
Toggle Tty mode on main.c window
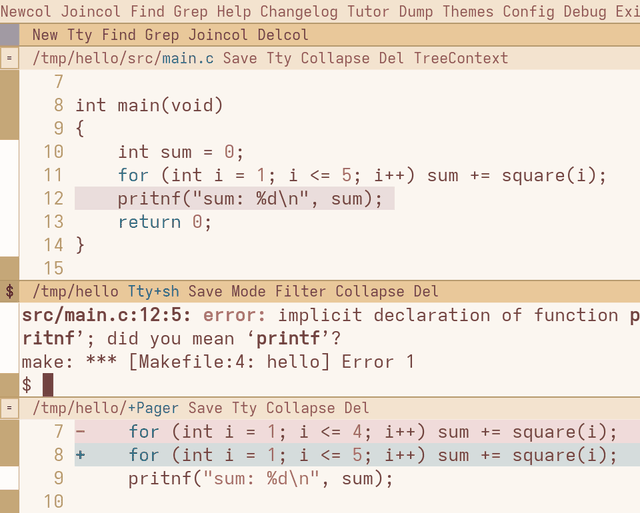(279, 58)
